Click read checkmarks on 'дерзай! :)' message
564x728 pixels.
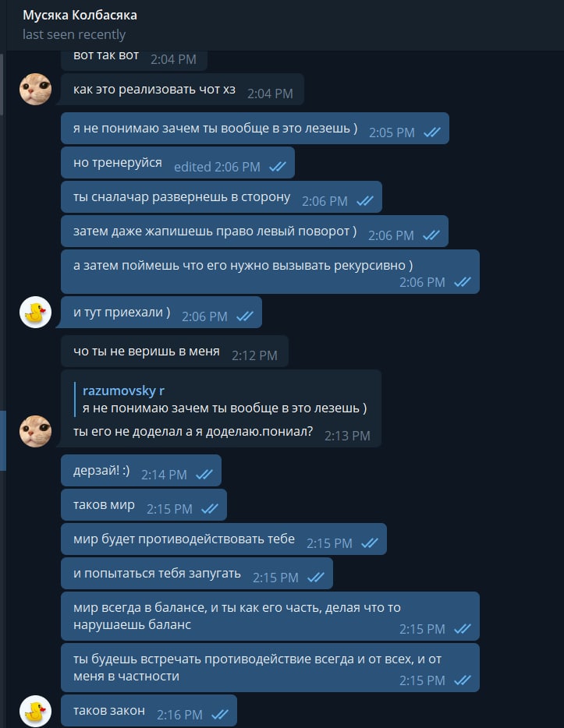point(204,475)
